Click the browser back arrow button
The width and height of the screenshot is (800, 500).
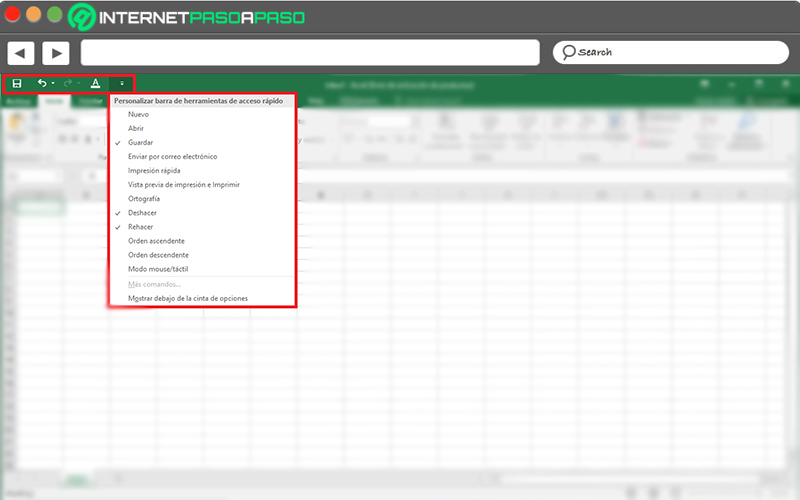pos(21,53)
